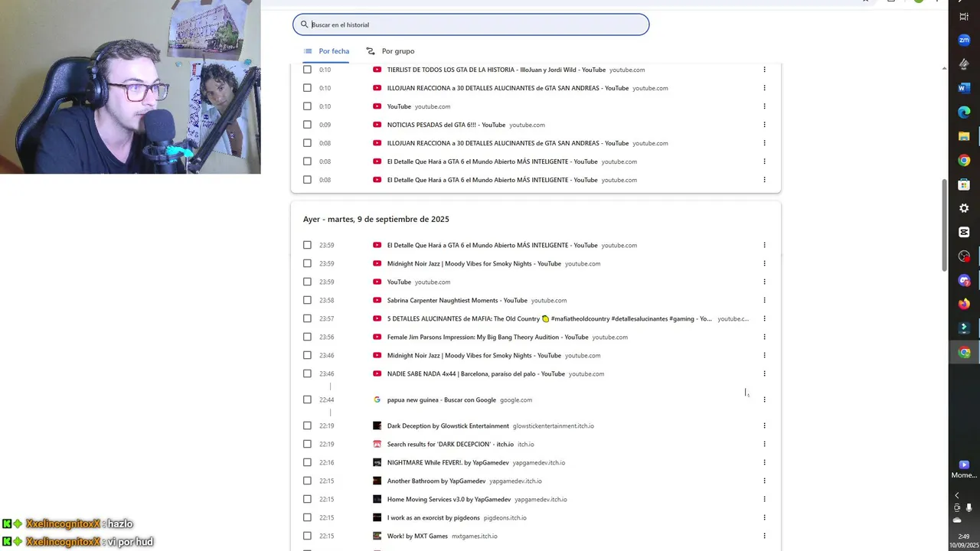980x551 pixels.
Task: Click mxtgames.itch.io domain text
Action: click(x=475, y=536)
